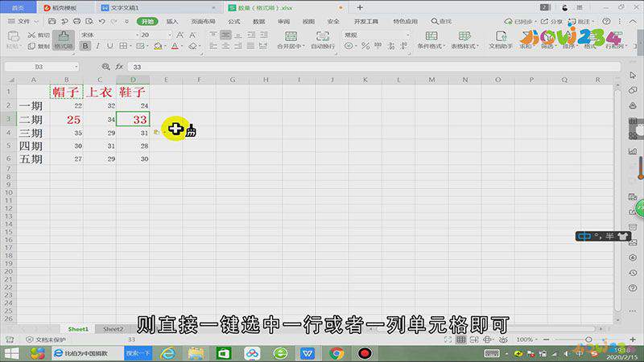This screenshot has width=644, height=362.
Task: Click the Conditional Formatting (条件格式) icon
Action: [x=431, y=36]
